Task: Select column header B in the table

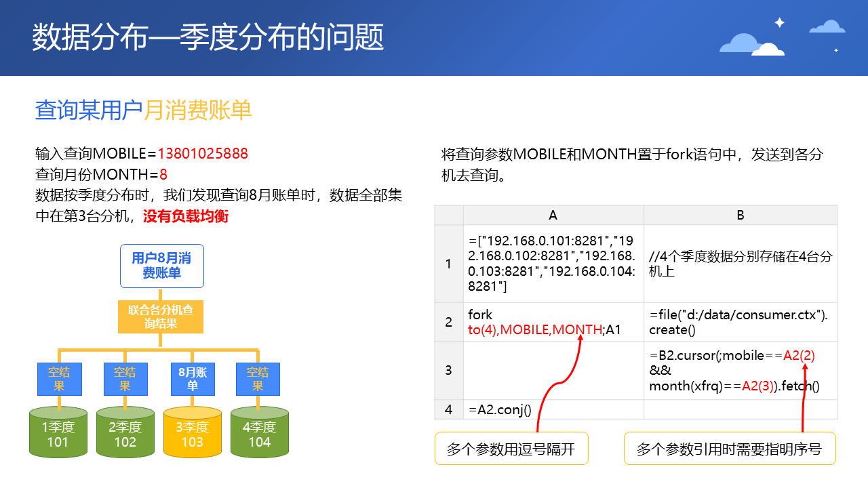Action: (741, 215)
